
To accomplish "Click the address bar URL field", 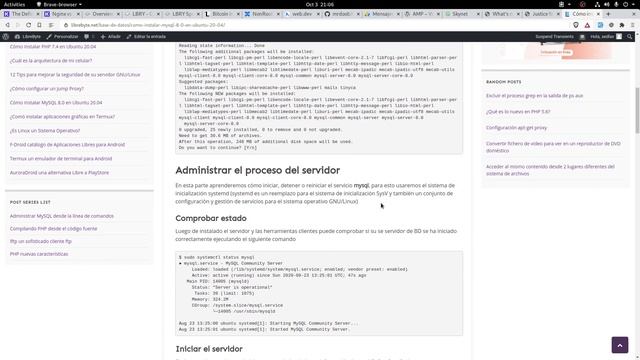I will [x=314, y=25].
